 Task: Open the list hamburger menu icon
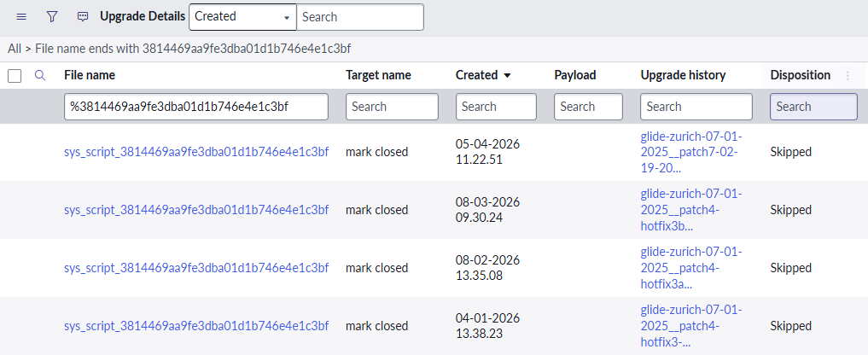pyautogui.click(x=21, y=16)
